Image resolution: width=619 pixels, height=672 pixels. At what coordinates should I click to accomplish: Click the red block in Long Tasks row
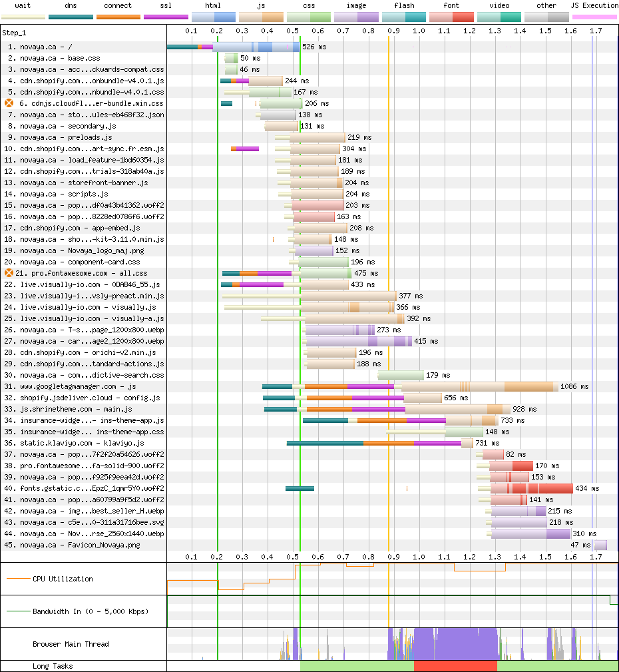tap(455, 666)
